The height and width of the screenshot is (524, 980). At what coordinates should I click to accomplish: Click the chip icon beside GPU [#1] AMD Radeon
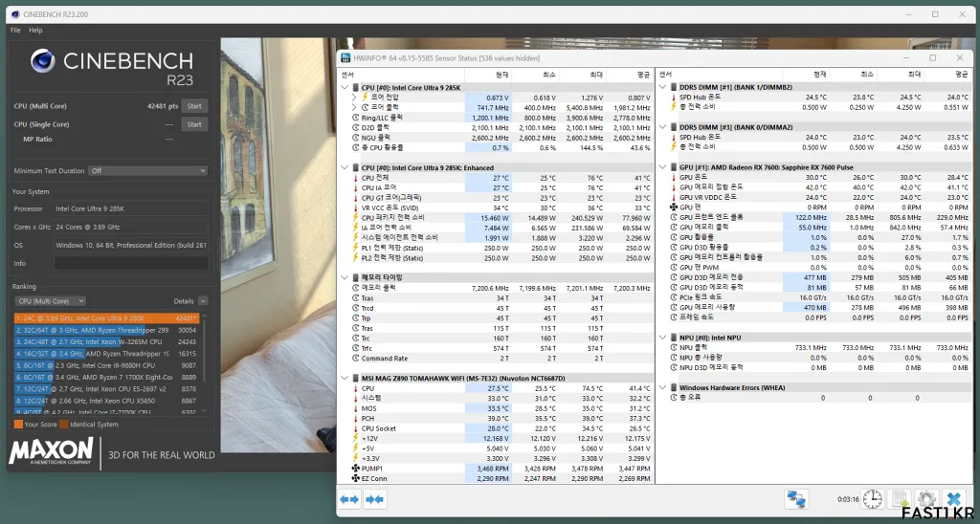(x=673, y=167)
